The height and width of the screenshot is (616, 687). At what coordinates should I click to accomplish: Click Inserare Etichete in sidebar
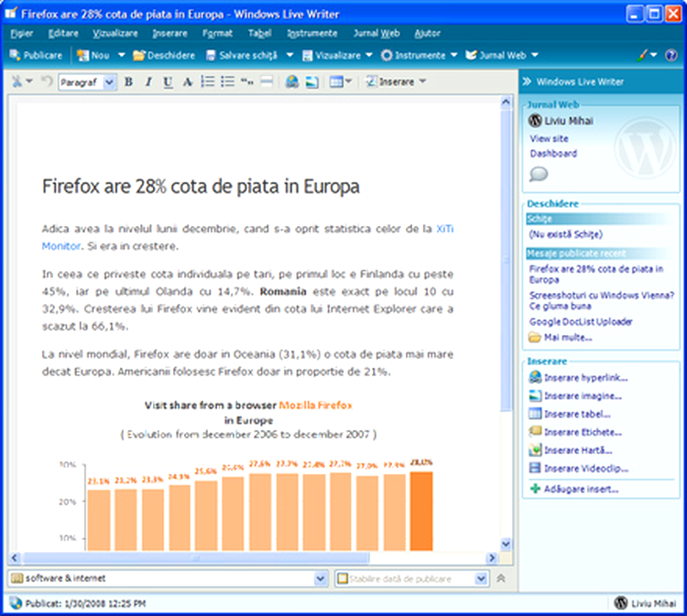click(575, 432)
